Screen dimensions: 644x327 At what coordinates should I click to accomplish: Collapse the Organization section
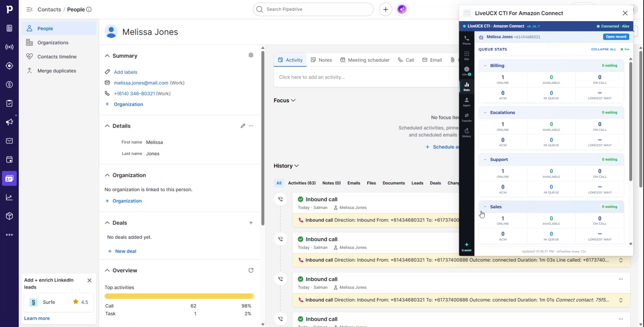pyautogui.click(x=107, y=175)
